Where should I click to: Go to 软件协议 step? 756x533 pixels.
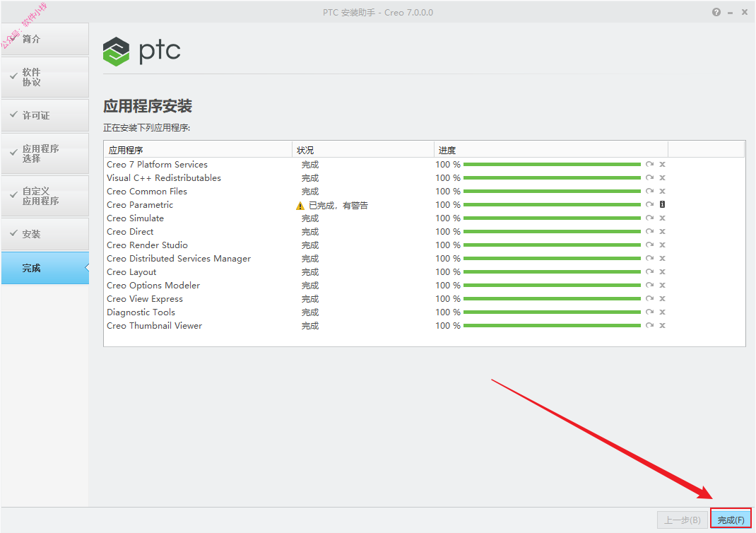pyautogui.click(x=45, y=77)
